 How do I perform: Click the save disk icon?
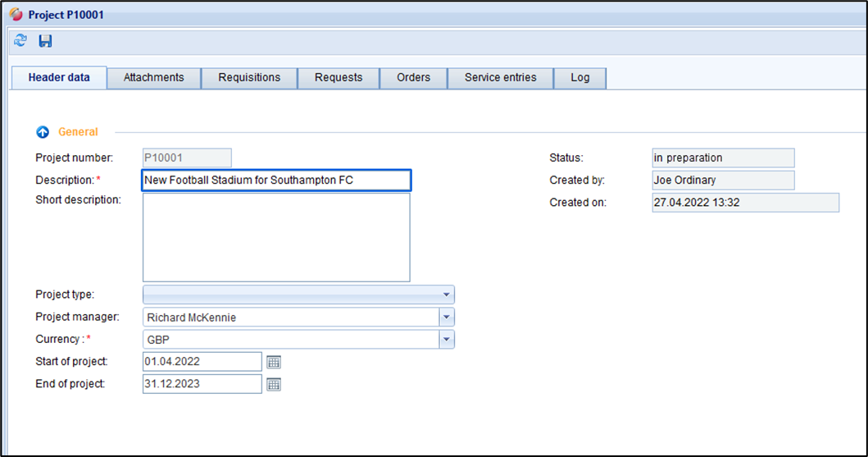tap(45, 41)
